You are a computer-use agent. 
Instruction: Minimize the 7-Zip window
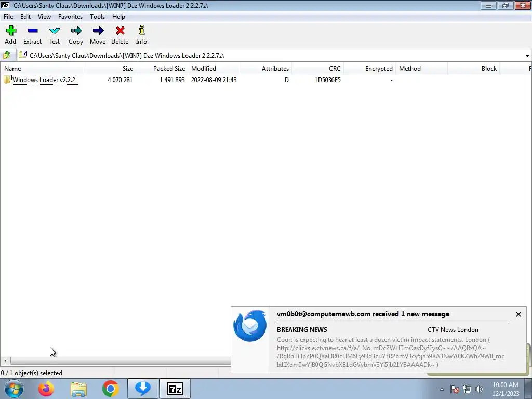click(488, 5)
